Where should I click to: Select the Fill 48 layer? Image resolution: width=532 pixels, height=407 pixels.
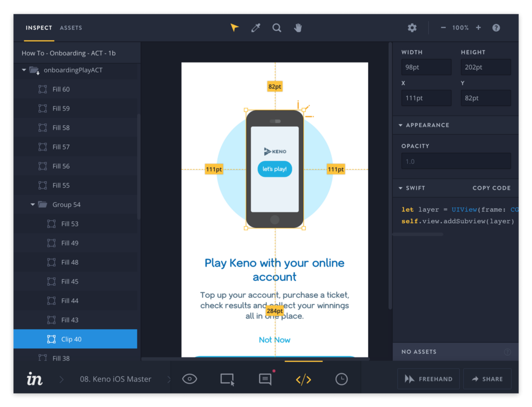pyautogui.click(x=75, y=263)
